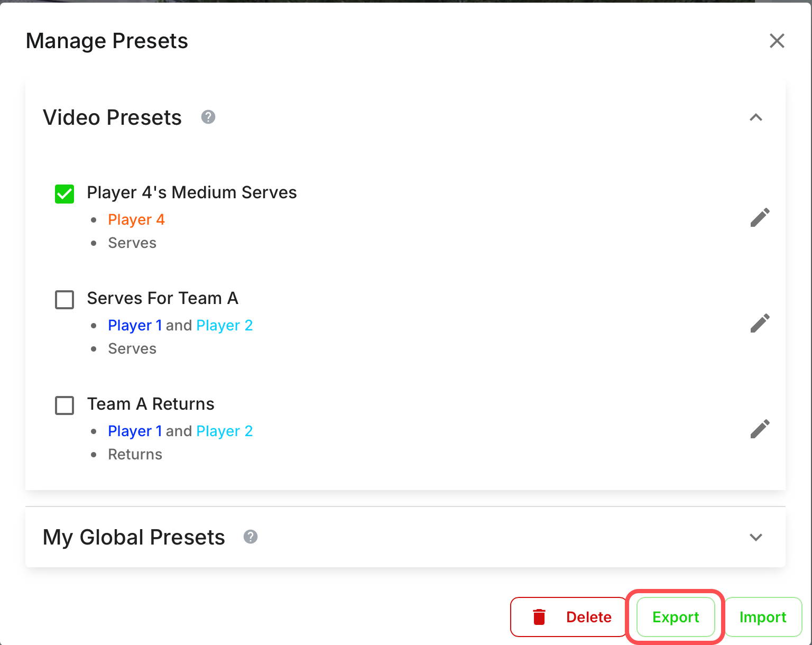812x645 pixels.
Task: Delete the selected preset
Action: (x=568, y=617)
